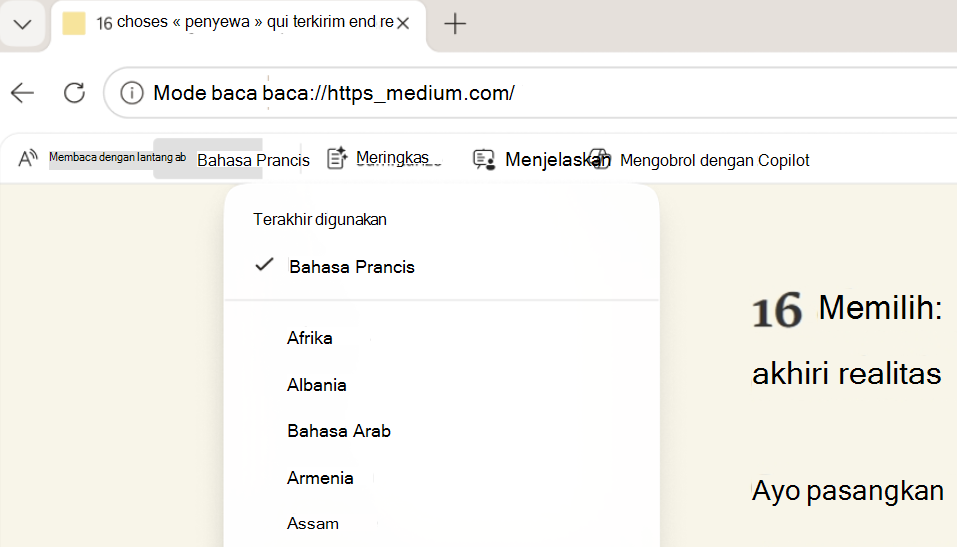The height and width of the screenshot is (547, 957).
Task: Click the 'Terakhir digunakan' heading text
Action: coord(320,220)
